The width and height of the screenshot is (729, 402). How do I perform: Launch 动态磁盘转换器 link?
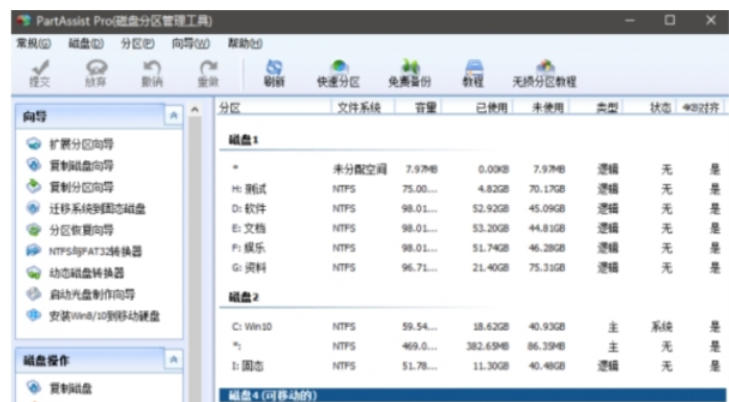87,273
